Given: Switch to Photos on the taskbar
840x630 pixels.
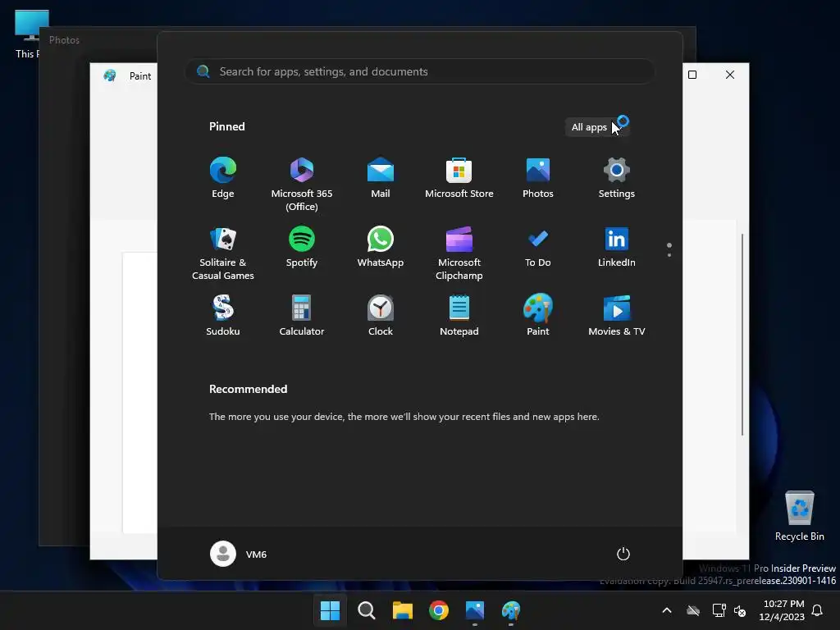Looking at the screenshot, I should point(475,610).
